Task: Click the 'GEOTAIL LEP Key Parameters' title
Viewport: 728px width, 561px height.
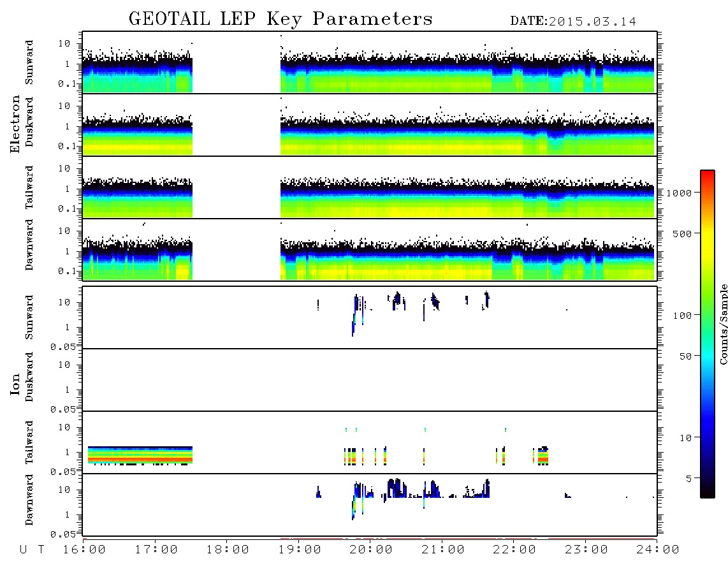Action: (280, 19)
